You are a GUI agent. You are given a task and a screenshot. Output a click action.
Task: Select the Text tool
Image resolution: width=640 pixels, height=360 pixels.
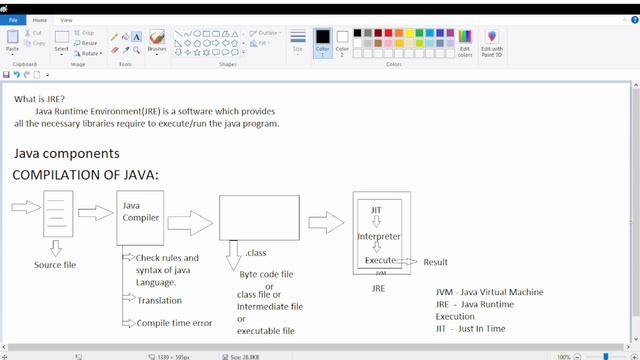tap(136, 37)
